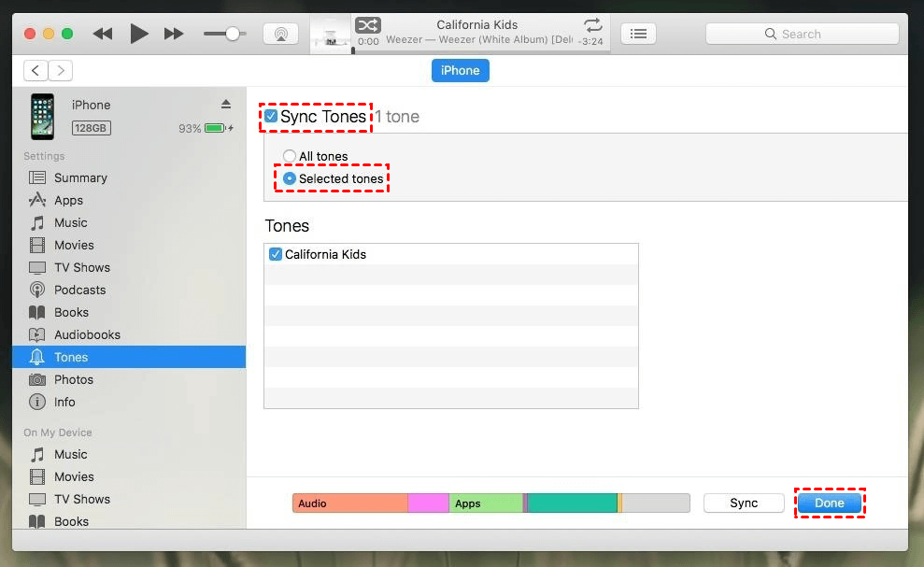Open the Up Next list icon
The height and width of the screenshot is (567, 924).
(638, 34)
